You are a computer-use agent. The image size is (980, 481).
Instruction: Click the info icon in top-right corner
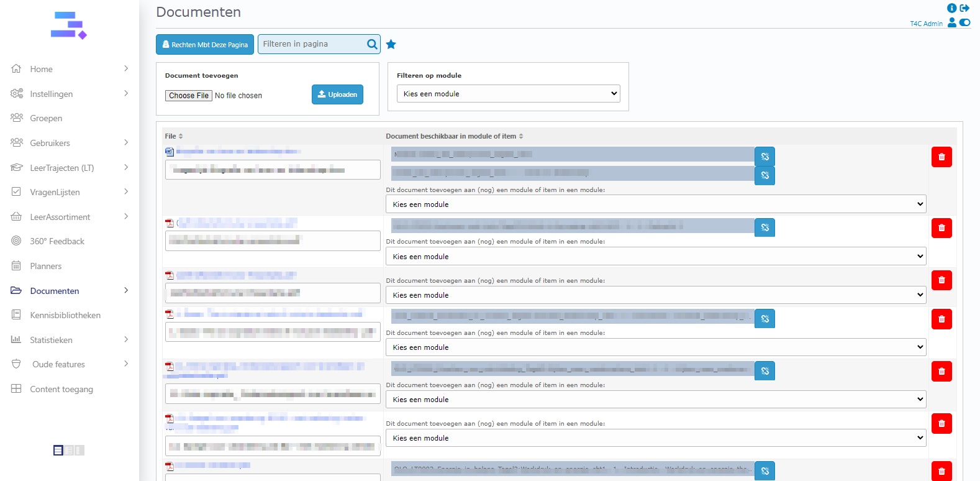coord(951,8)
